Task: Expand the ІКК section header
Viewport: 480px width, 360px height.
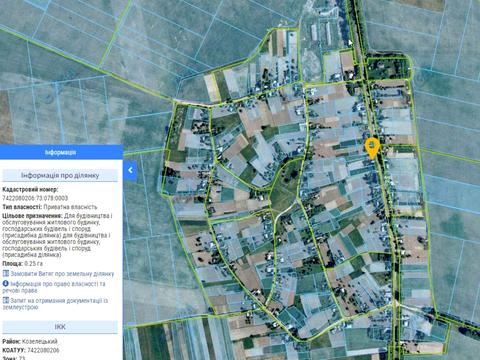Action: [x=60, y=327]
